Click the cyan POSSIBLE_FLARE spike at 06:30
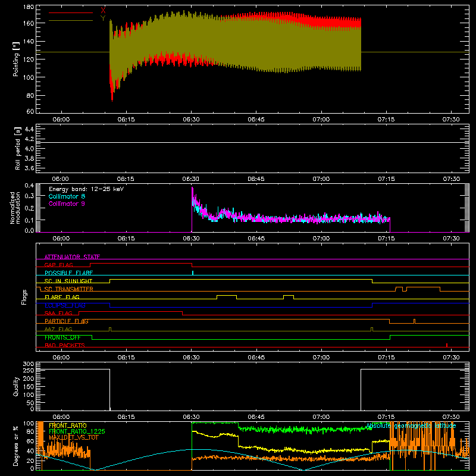Image resolution: width=476 pixels, height=476 pixels. point(193,273)
